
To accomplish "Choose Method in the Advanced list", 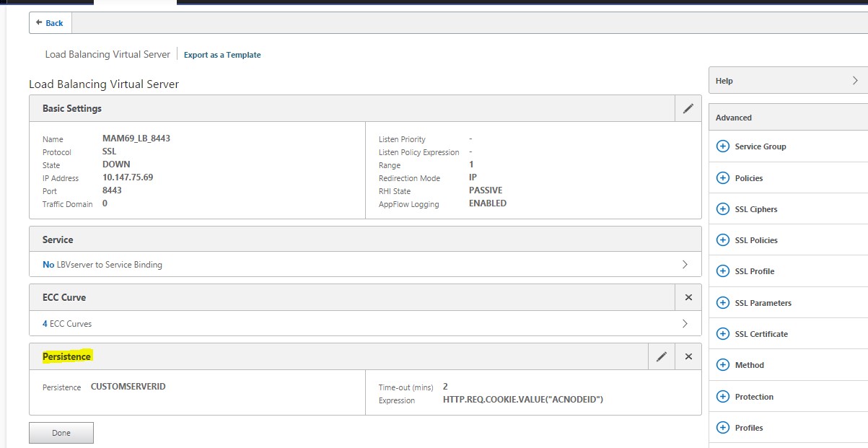I will [x=749, y=365].
